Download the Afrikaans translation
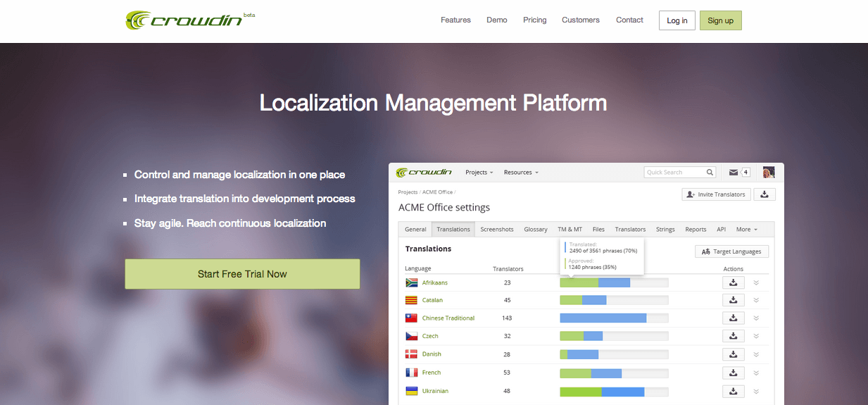This screenshot has height=405, width=868. click(x=734, y=282)
